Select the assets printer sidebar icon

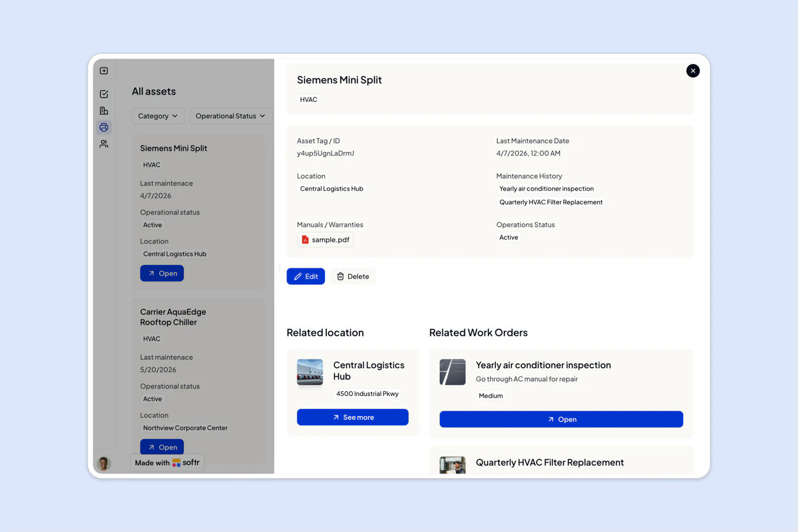(x=104, y=127)
